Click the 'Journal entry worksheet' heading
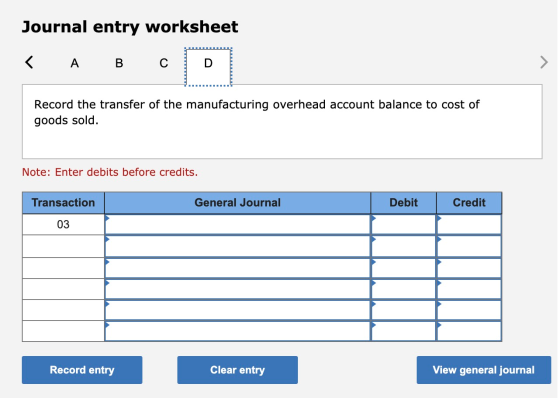The width and height of the screenshot is (560, 398). (x=130, y=27)
